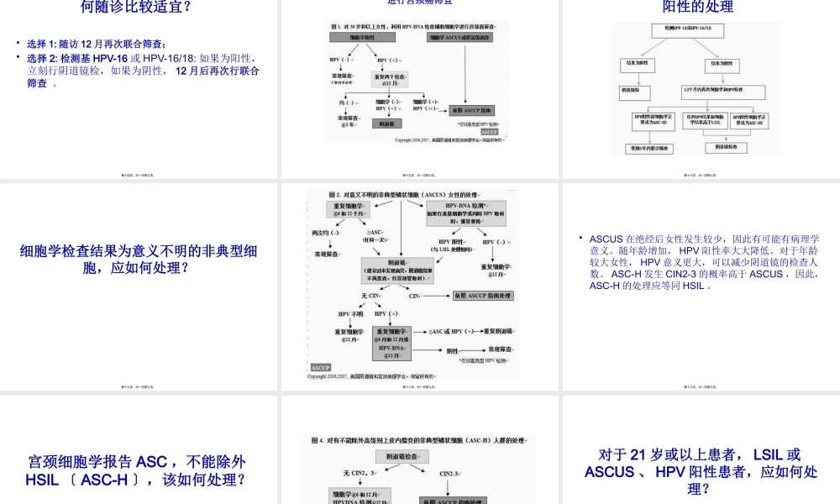Click the 阴道镜检查 box in 图4

(x=402, y=456)
